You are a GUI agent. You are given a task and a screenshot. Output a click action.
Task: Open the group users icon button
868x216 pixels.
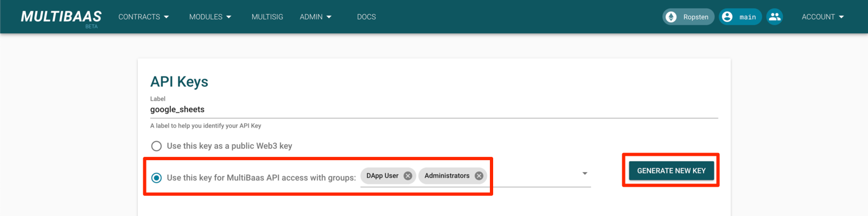click(x=775, y=17)
